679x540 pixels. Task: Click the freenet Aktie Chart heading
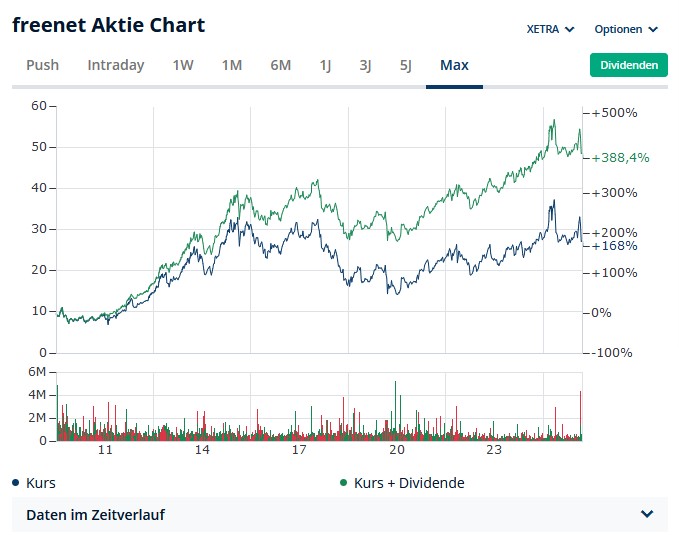109,25
